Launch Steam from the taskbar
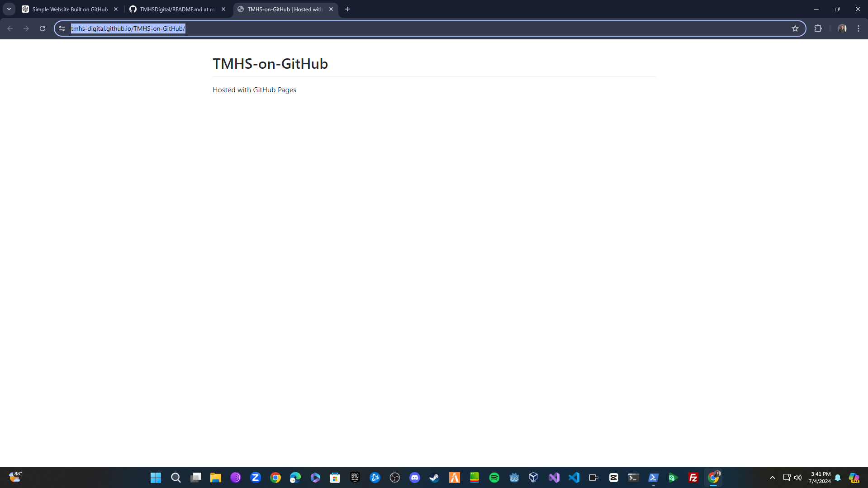 coord(435,478)
